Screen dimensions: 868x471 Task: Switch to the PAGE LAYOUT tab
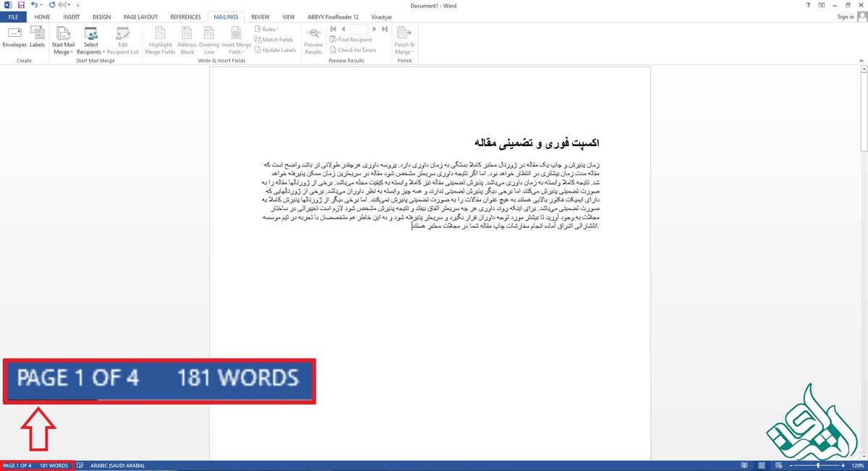pyautogui.click(x=140, y=17)
